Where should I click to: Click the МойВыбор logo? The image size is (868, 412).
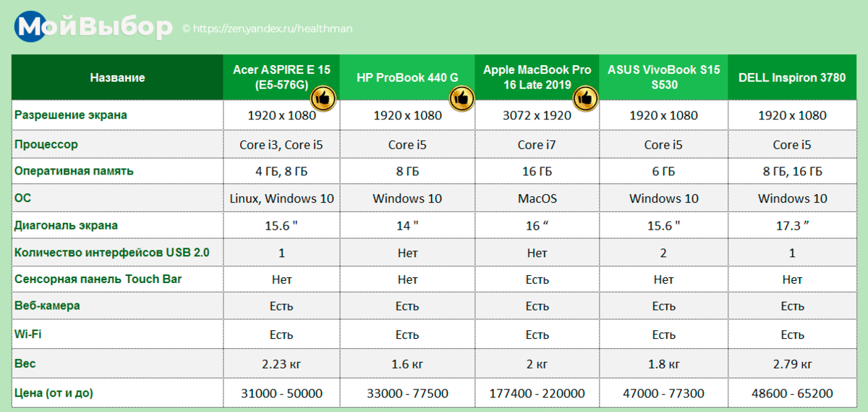[95, 27]
